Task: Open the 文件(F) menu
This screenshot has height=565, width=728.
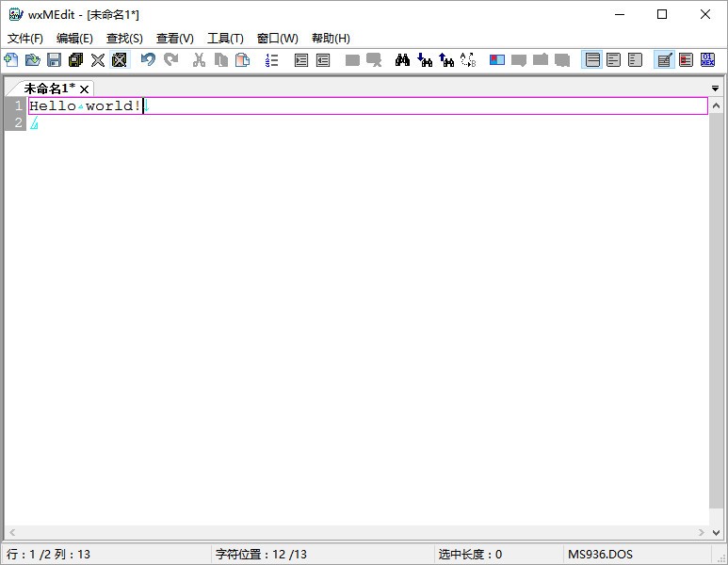Action: pos(25,39)
